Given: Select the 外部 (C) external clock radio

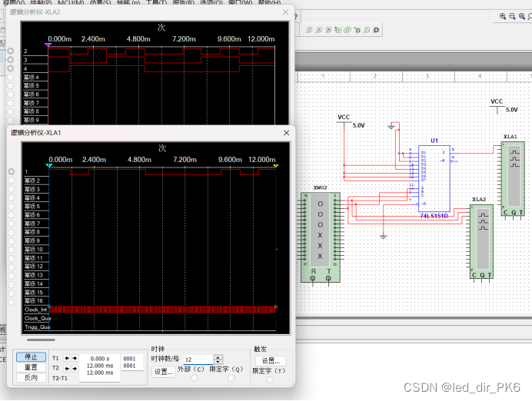Looking at the screenshot, I should (195, 378).
